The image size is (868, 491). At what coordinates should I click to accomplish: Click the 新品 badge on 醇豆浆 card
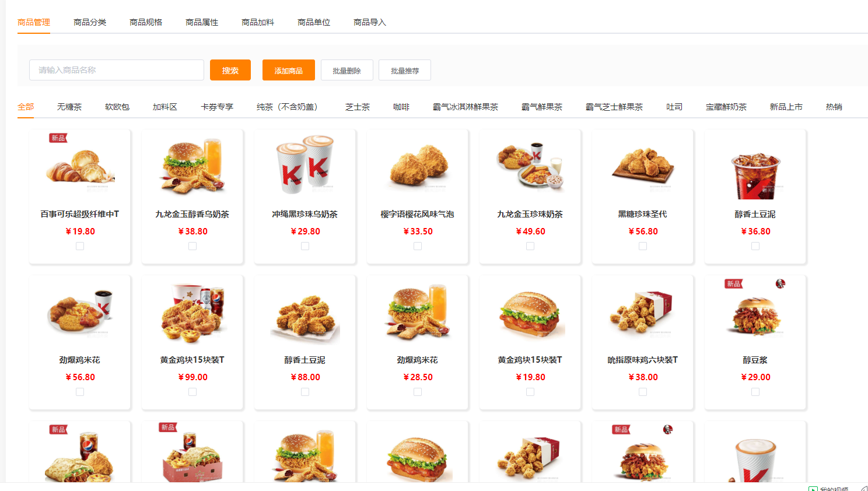click(x=734, y=284)
